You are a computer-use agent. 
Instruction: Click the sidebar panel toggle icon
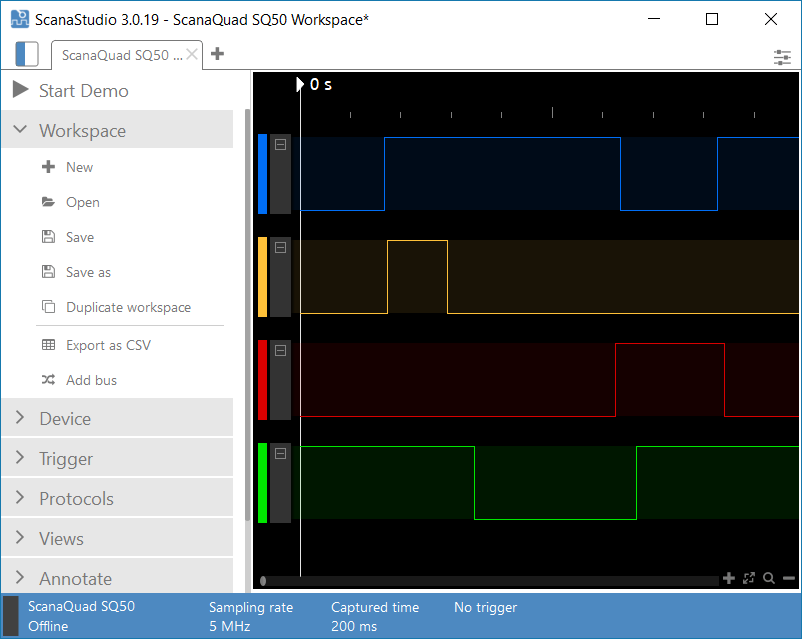[28, 54]
